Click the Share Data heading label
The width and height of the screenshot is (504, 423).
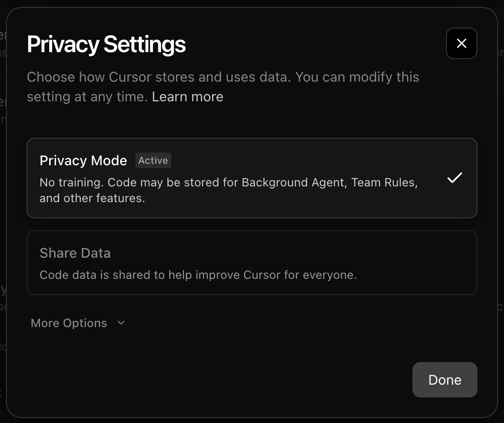click(75, 253)
